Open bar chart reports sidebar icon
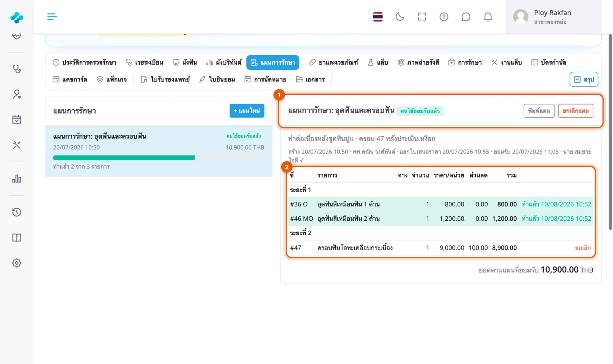The image size is (613, 364). 17,179
